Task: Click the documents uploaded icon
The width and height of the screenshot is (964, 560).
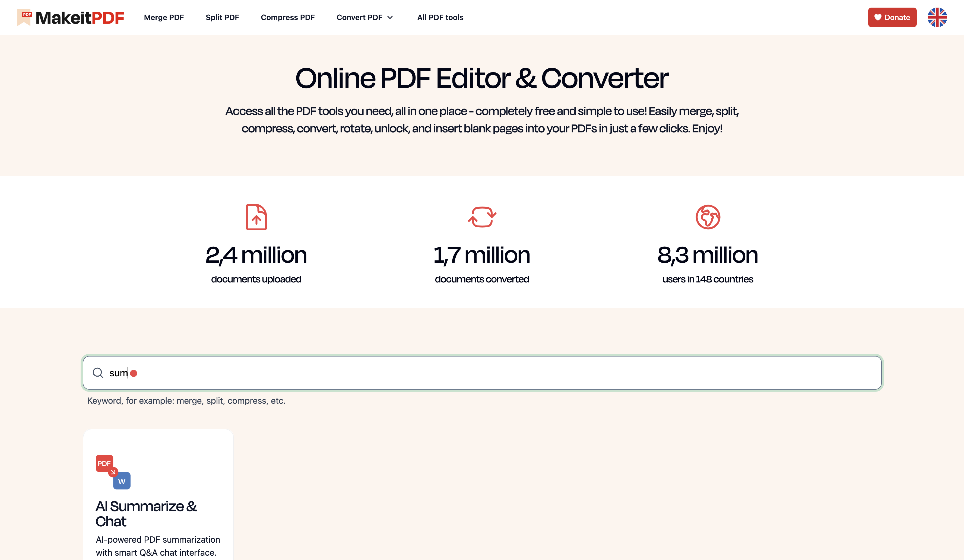Action: tap(257, 217)
